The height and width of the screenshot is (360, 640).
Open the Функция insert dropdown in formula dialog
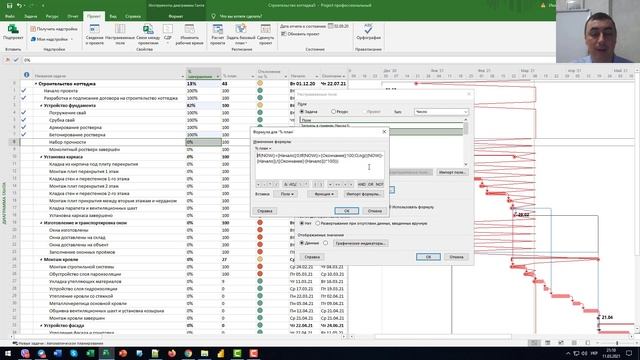[323, 194]
